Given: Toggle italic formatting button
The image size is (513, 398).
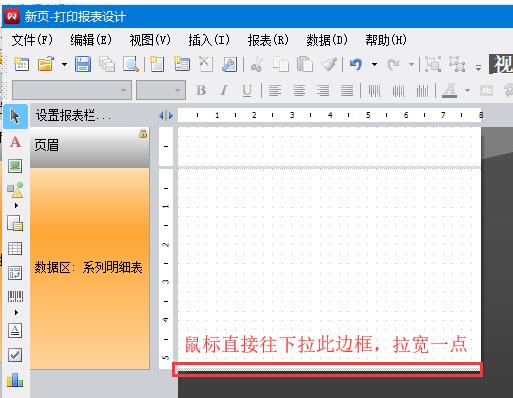Looking at the screenshot, I should point(224,90).
